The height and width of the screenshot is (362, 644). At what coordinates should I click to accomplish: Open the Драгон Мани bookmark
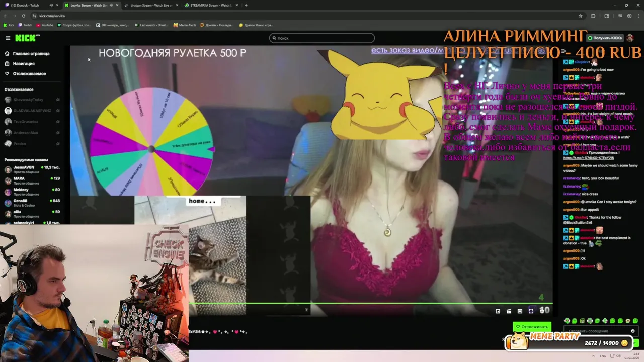(x=256, y=25)
